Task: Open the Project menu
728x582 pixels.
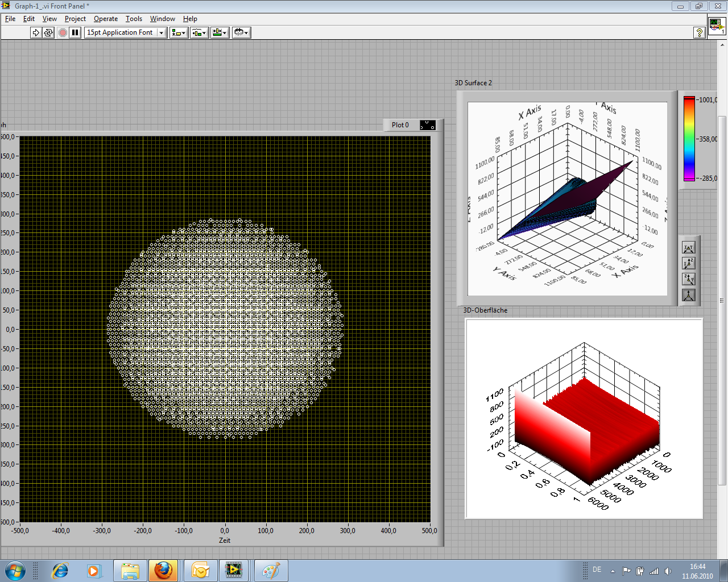Action: tap(75, 19)
